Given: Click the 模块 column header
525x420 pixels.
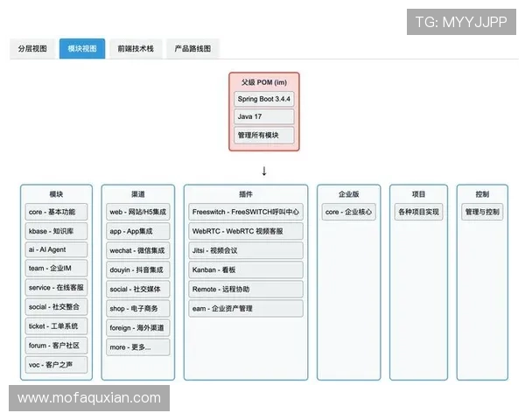Looking at the screenshot, I should tap(56, 194).
